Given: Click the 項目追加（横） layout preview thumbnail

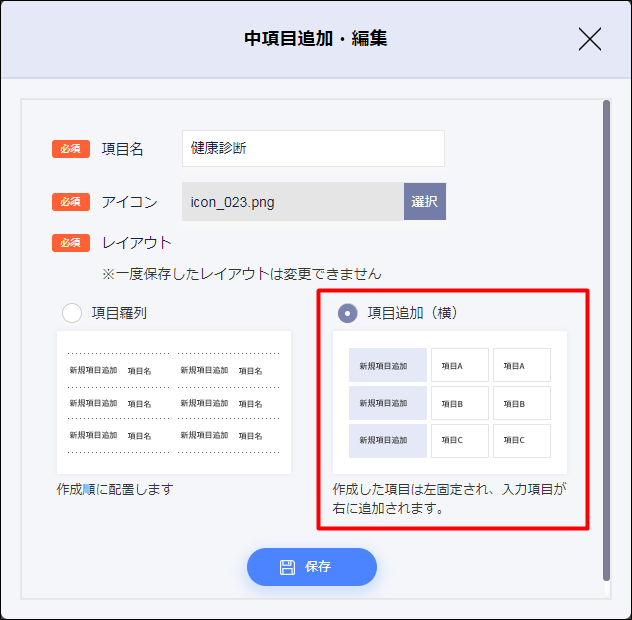Looking at the screenshot, I should click(450, 402).
